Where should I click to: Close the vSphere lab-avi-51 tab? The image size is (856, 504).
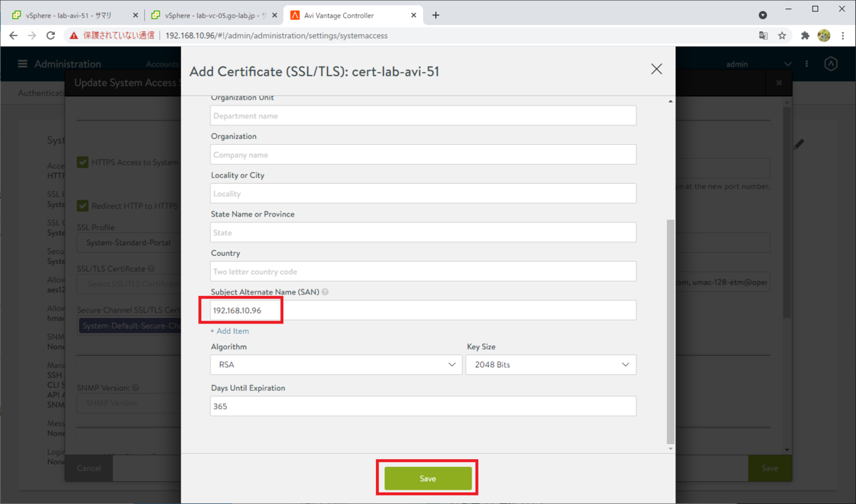(x=136, y=15)
